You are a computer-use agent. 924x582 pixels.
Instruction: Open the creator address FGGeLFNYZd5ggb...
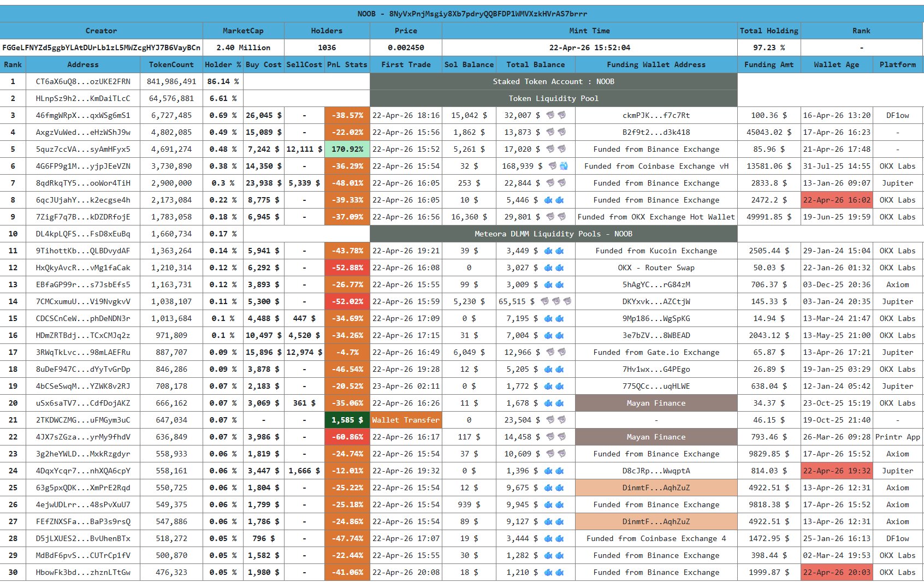pos(101,47)
